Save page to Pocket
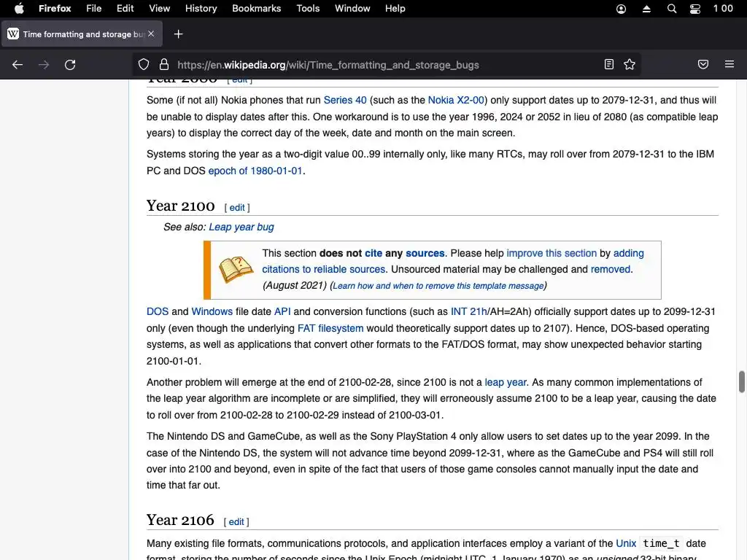The height and width of the screenshot is (560, 747). click(703, 64)
